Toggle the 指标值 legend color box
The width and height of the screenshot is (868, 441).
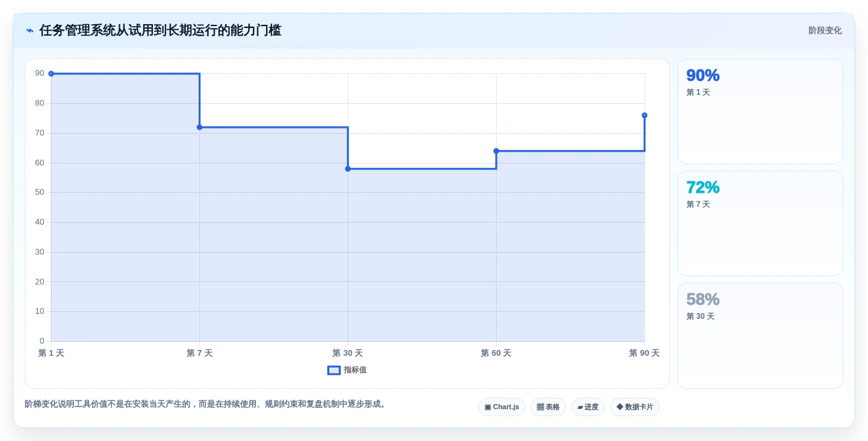[x=334, y=370]
